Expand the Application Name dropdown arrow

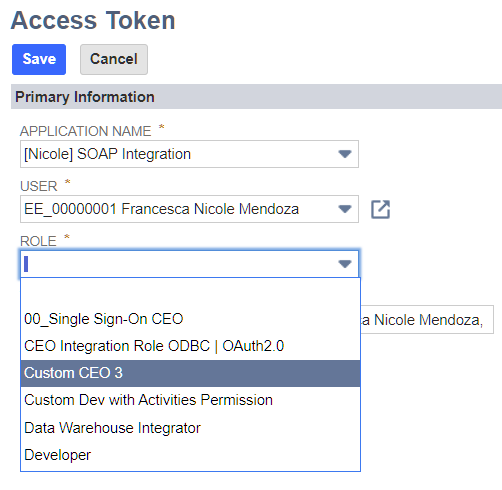345,154
